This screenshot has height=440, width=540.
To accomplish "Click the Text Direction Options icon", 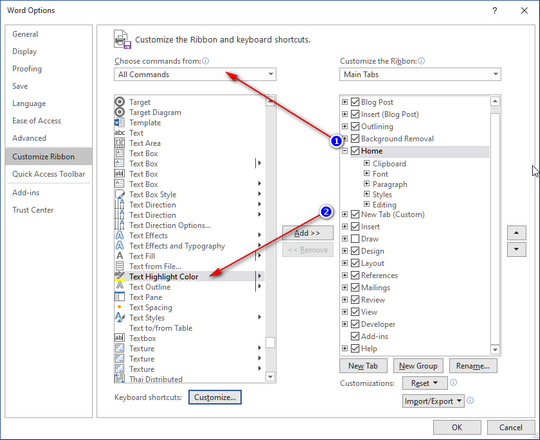I will pos(120,225).
